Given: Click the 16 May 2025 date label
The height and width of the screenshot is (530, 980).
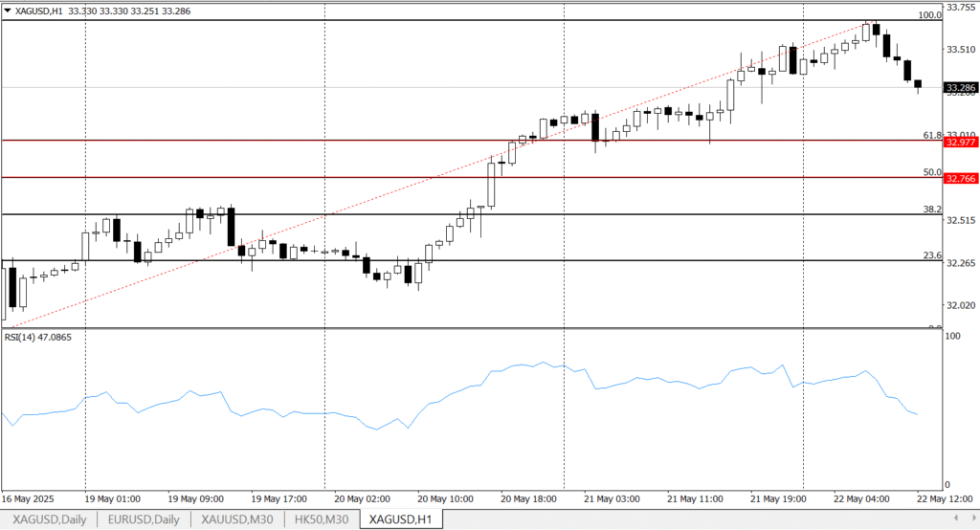Looking at the screenshot, I should [x=30, y=498].
